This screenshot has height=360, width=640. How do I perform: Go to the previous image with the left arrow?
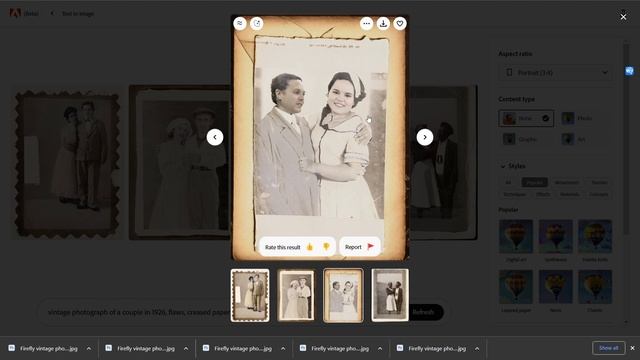215,137
